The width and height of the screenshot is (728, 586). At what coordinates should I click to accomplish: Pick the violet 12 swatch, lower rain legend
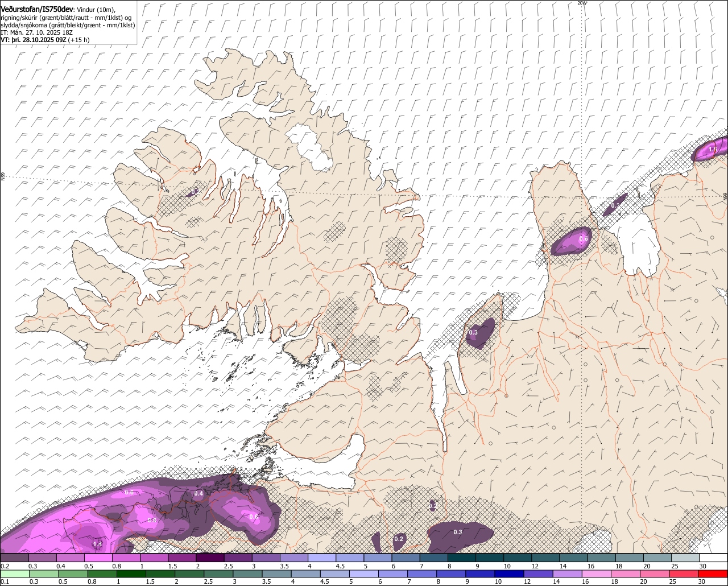click(x=538, y=574)
